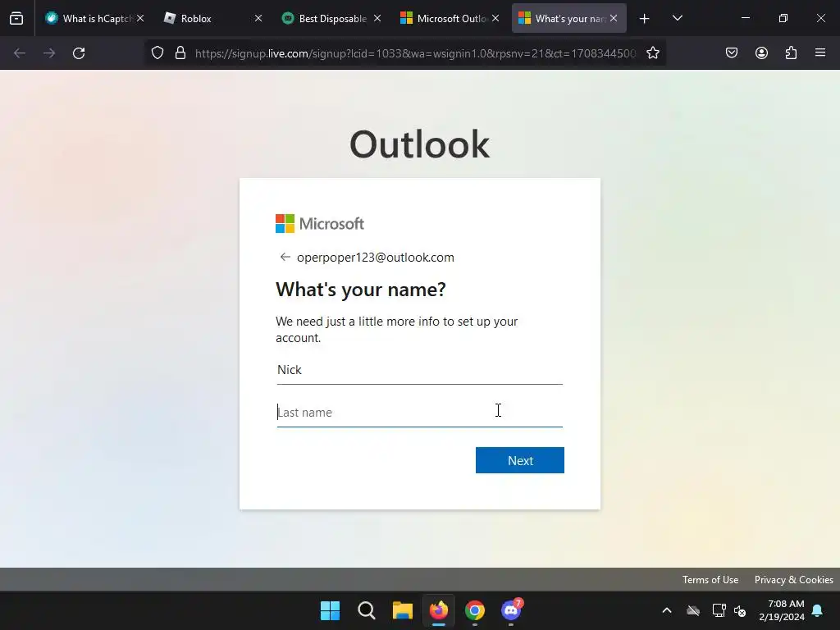Open the Windows Start menu

(x=330, y=610)
